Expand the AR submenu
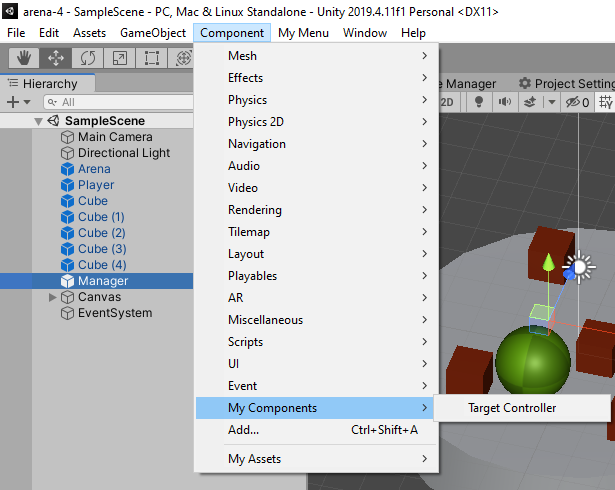Screen dimensions: 615x490 [317, 297]
